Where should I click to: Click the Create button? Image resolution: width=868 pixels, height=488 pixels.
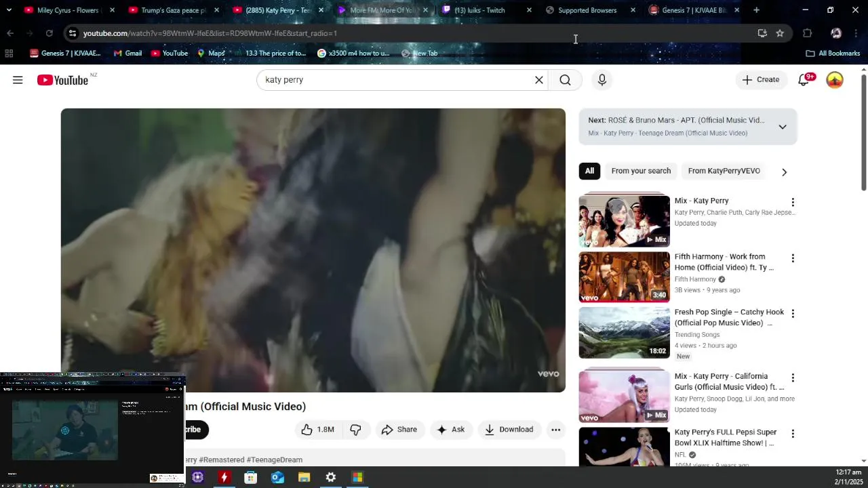tap(761, 80)
